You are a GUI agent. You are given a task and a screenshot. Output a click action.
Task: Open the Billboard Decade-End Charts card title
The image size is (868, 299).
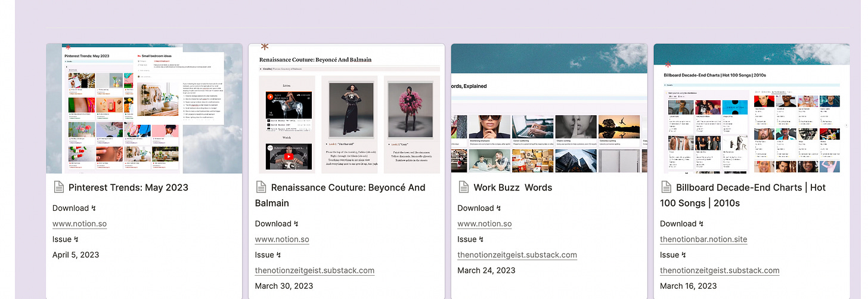coord(743,195)
